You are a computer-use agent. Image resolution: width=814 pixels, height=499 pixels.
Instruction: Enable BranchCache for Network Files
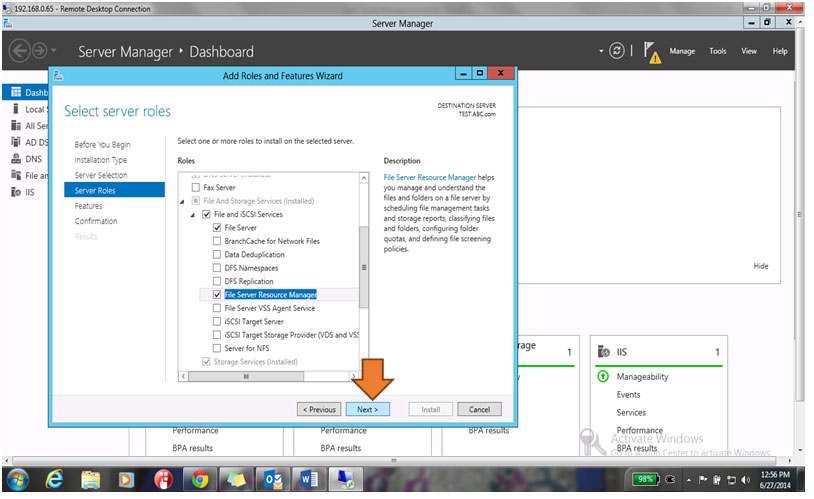click(217, 241)
